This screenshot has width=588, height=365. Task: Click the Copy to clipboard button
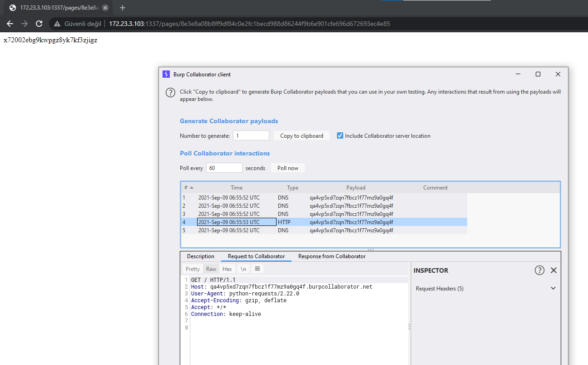tap(301, 135)
